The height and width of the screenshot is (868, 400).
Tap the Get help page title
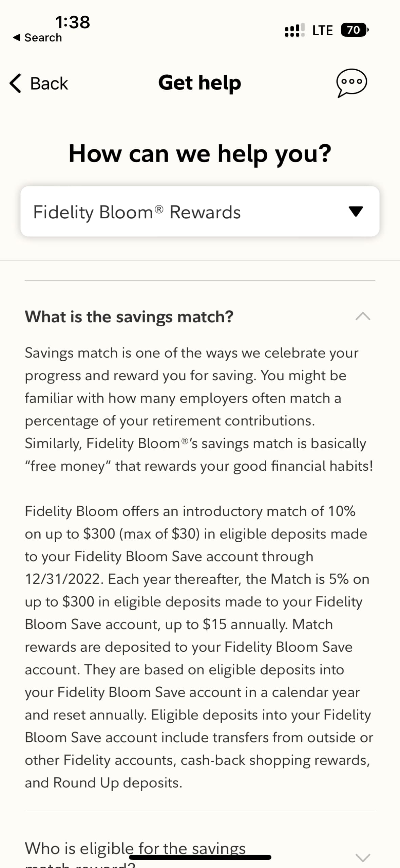pos(199,83)
